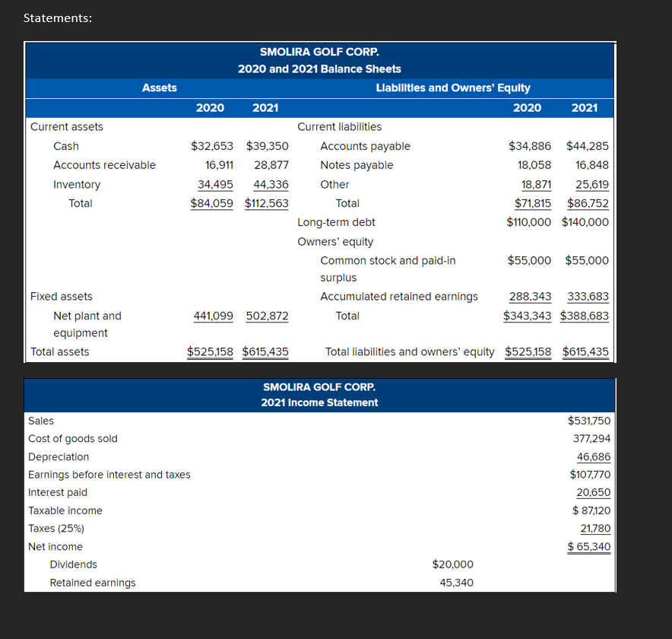Select the Net plant and equipment row

coord(87,316)
